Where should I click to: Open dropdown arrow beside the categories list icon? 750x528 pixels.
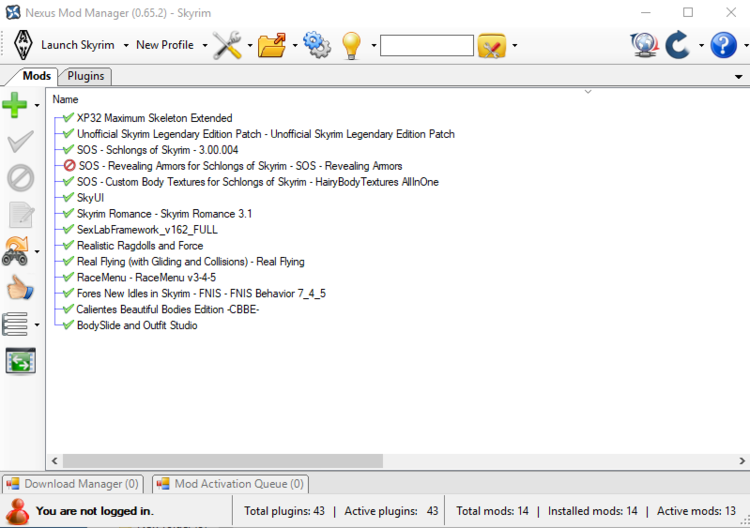click(x=37, y=325)
